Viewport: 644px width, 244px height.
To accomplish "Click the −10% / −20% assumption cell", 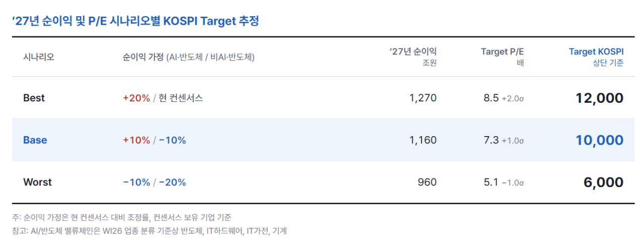I will click(x=154, y=182).
